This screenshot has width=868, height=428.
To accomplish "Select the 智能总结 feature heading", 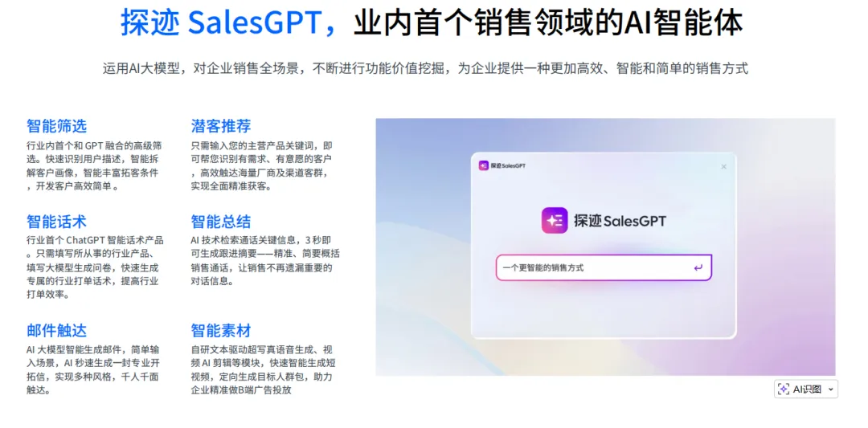I will pos(221,222).
